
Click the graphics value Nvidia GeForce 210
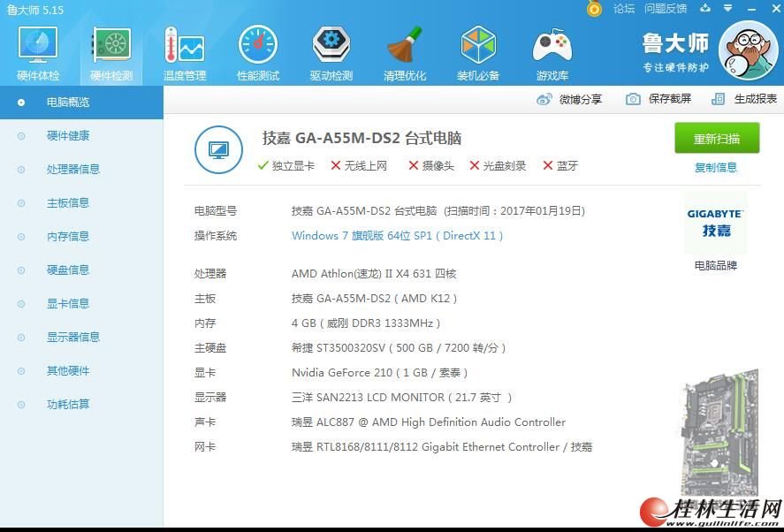click(379, 373)
